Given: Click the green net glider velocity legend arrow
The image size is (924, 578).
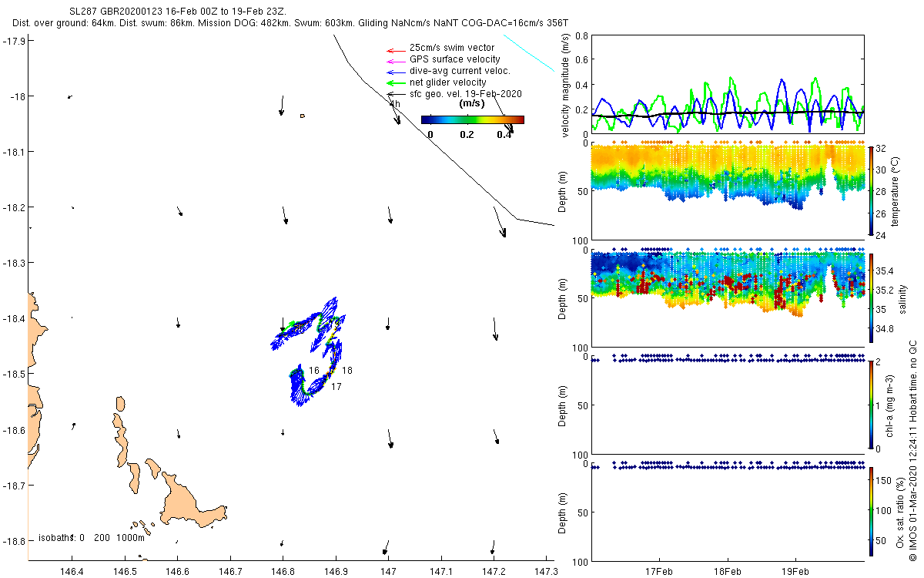Looking at the screenshot, I should (395, 82).
